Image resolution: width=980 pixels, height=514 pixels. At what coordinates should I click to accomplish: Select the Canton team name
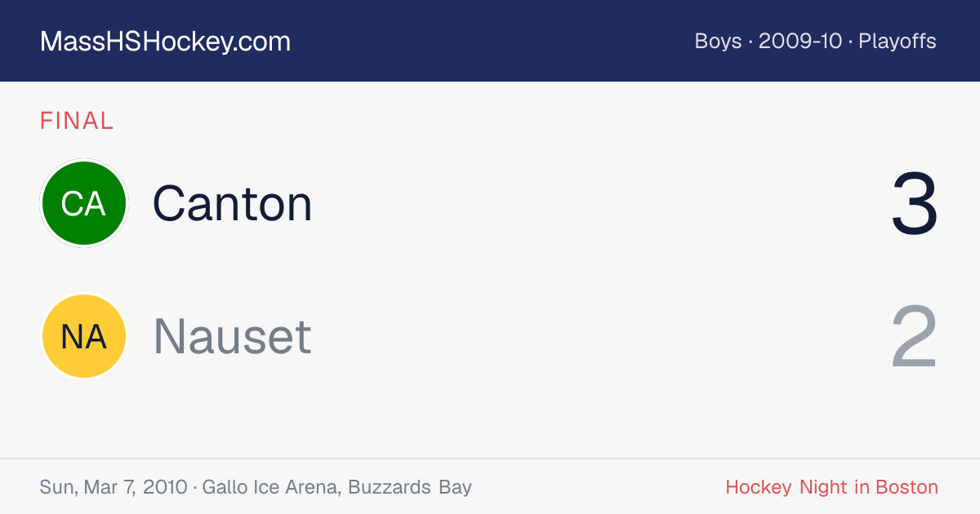(233, 203)
